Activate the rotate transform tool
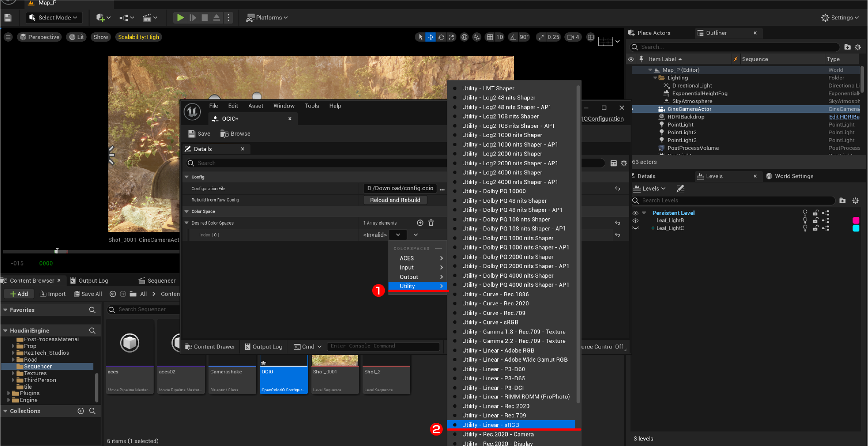868x446 pixels. coord(441,37)
